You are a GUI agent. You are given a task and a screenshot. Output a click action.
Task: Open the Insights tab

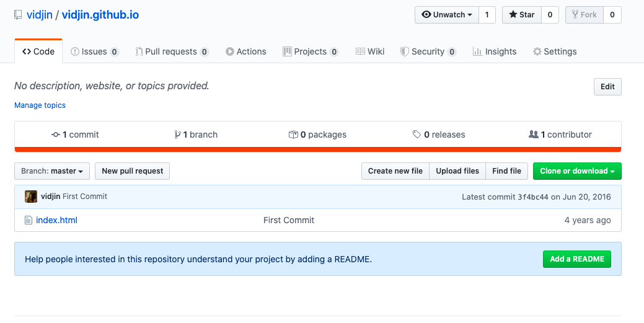(495, 52)
